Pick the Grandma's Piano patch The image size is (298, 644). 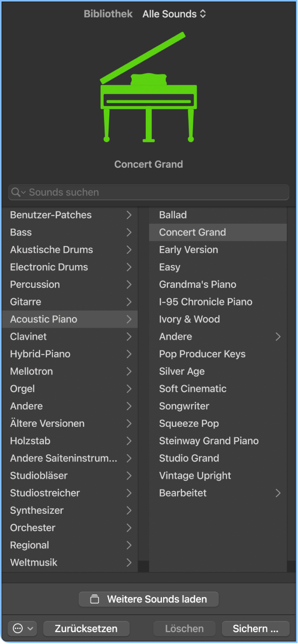click(x=218, y=284)
